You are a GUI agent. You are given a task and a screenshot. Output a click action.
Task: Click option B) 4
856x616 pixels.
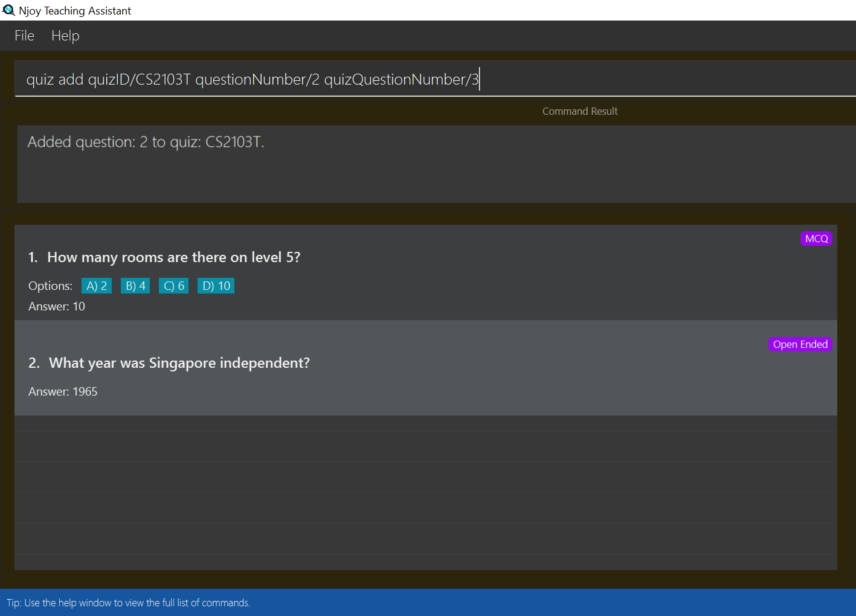pos(135,286)
